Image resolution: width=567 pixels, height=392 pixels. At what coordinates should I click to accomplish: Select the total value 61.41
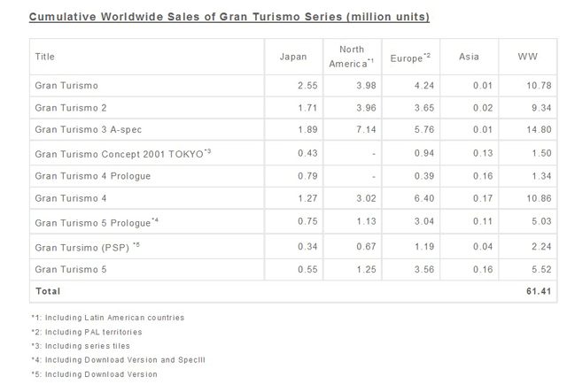click(539, 291)
